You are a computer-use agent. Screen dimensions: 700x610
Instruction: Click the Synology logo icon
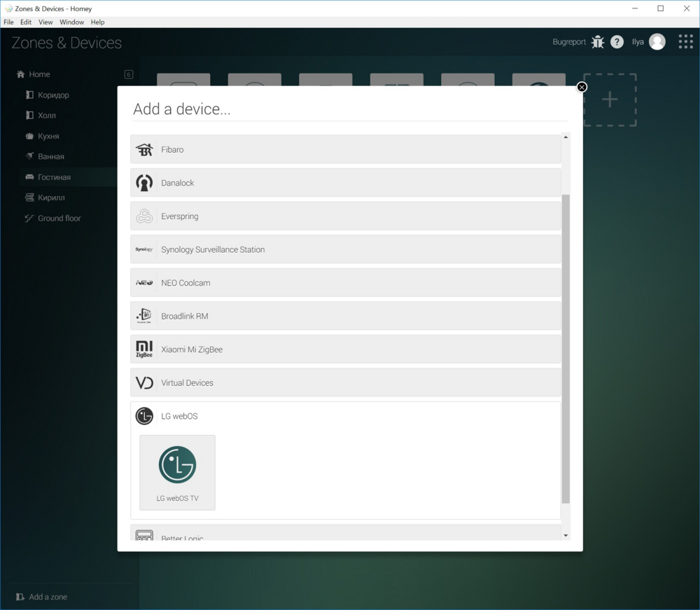(x=143, y=249)
